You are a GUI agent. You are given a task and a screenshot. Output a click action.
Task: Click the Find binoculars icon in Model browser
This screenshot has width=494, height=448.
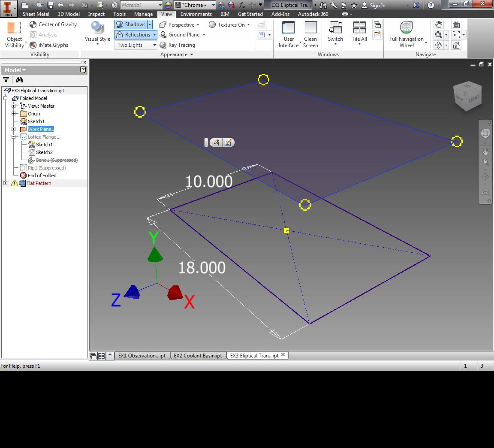(x=19, y=80)
